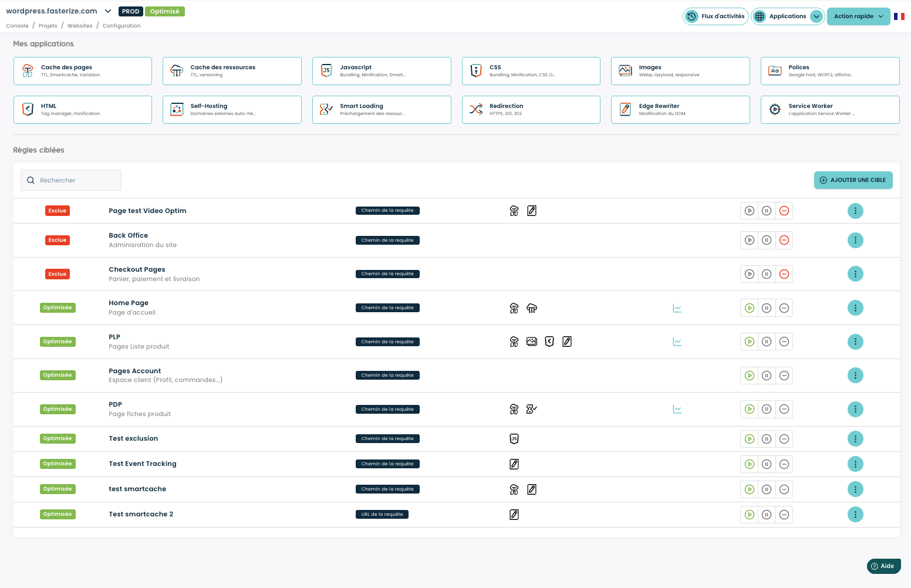Expand the wordpress.fasterize.com site selector
The width and height of the screenshot is (911, 588).
pyautogui.click(x=108, y=11)
